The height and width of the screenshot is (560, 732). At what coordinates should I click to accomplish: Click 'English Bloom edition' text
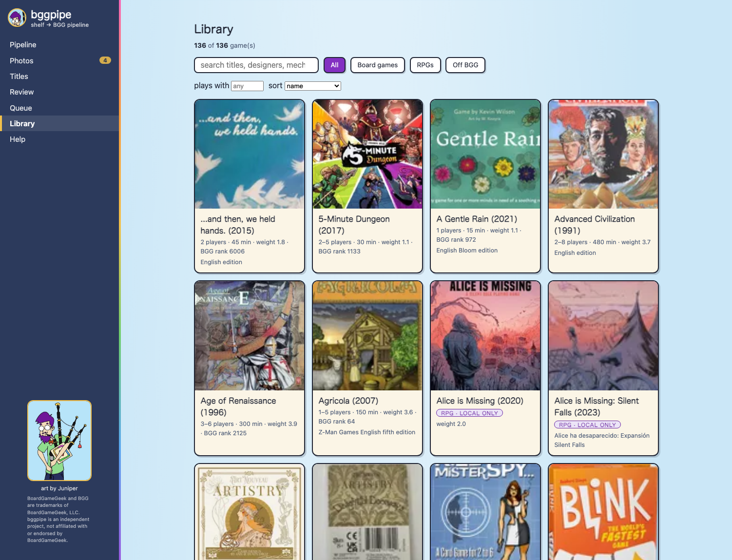(467, 251)
